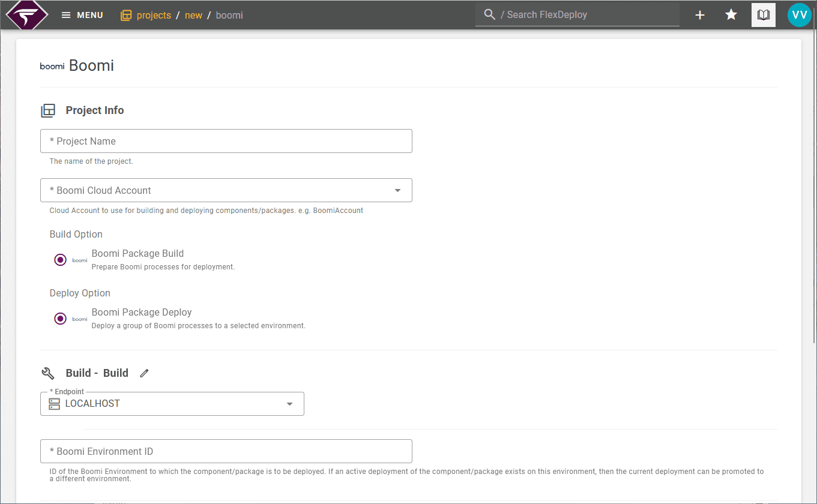The image size is (817, 504).
Task: Go to the projects breadcrumb link
Action: click(154, 16)
